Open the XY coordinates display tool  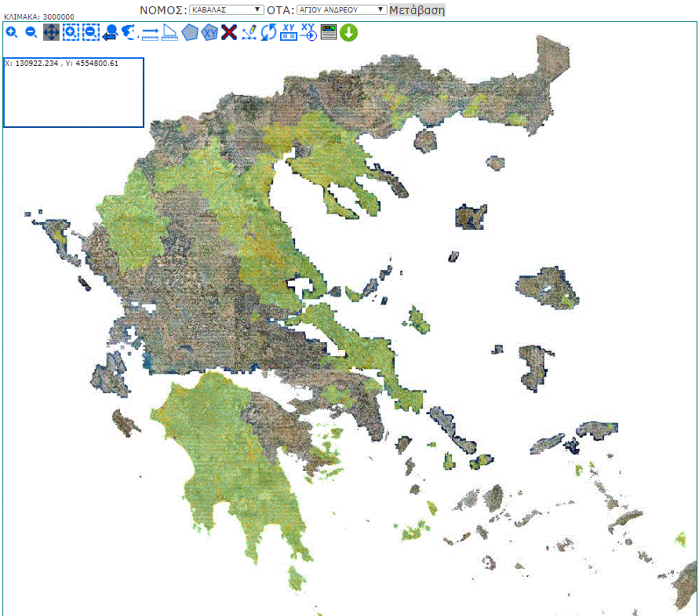pos(289,32)
